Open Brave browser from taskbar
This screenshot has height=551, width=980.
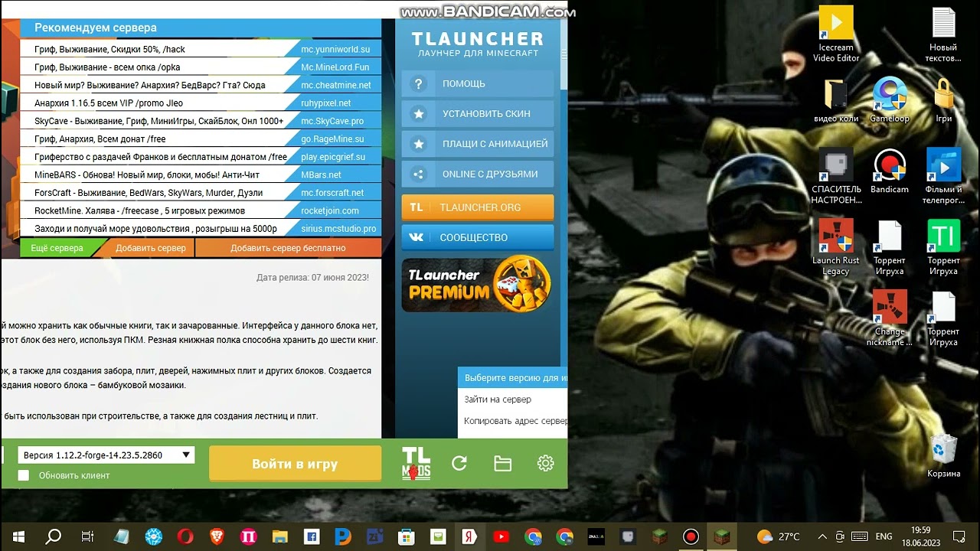pyautogui.click(x=217, y=536)
